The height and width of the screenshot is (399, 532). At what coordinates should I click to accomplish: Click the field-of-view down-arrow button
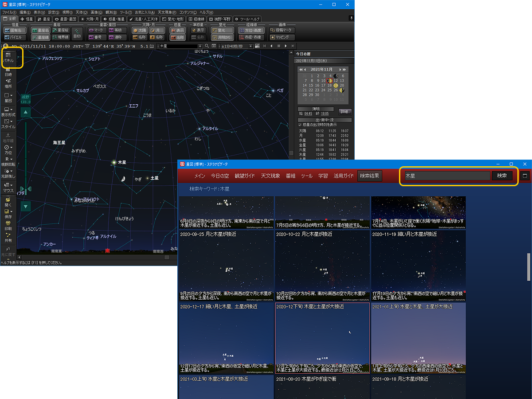click(25, 206)
